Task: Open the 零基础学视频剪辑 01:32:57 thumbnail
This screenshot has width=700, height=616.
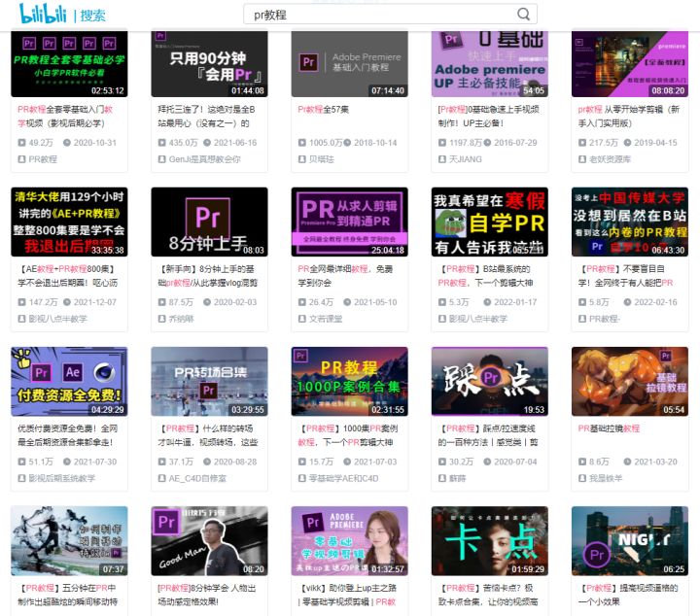Action: click(x=350, y=540)
